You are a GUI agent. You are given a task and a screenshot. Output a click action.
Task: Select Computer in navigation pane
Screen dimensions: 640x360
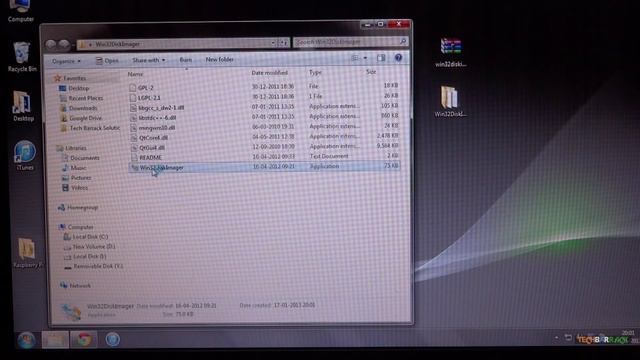(x=76, y=227)
